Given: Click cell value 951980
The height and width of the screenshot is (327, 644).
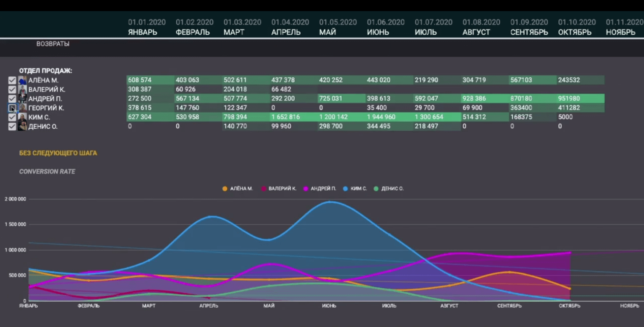Looking at the screenshot, I should pyautogui.click(x=569, y=98).
